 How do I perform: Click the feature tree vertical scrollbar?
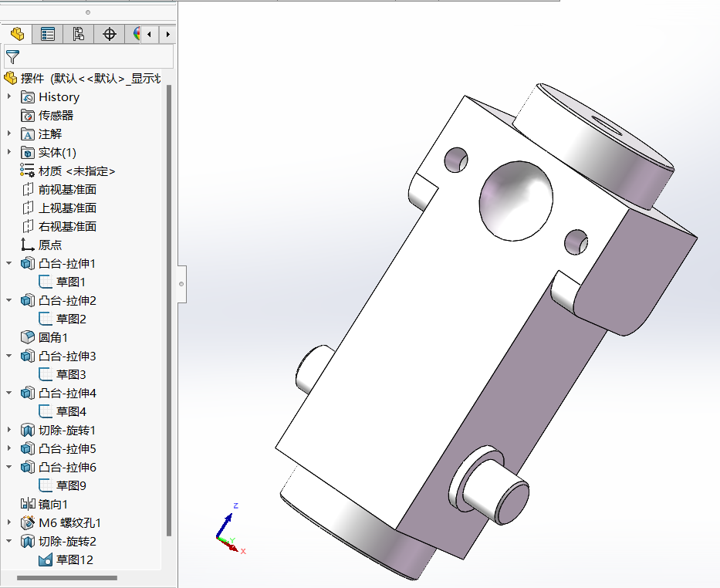(x=169, y=310)
